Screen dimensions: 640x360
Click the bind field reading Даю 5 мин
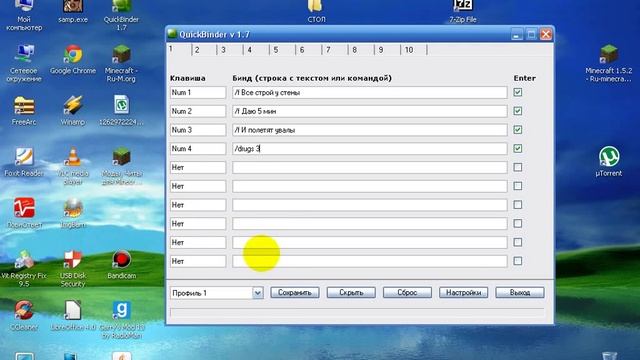point(370,111)
